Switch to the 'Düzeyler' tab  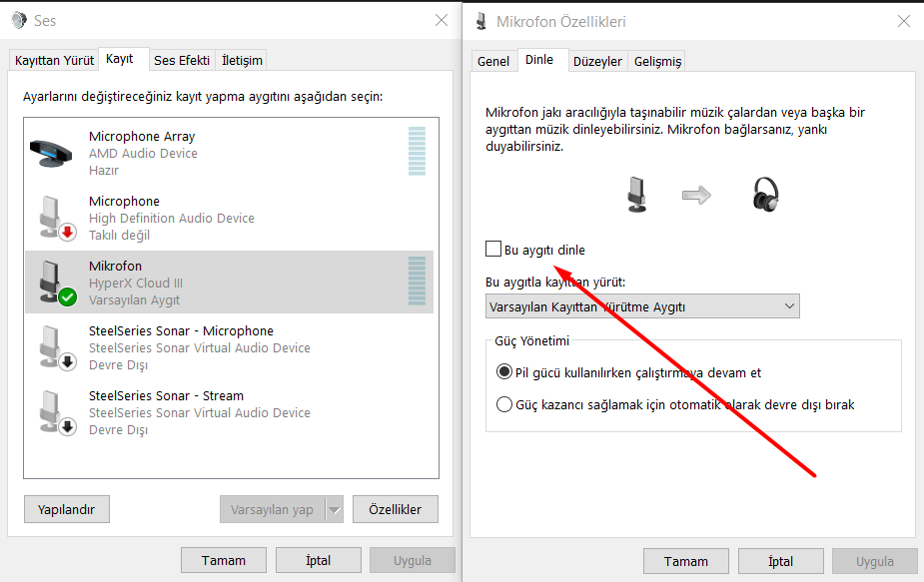597,61
